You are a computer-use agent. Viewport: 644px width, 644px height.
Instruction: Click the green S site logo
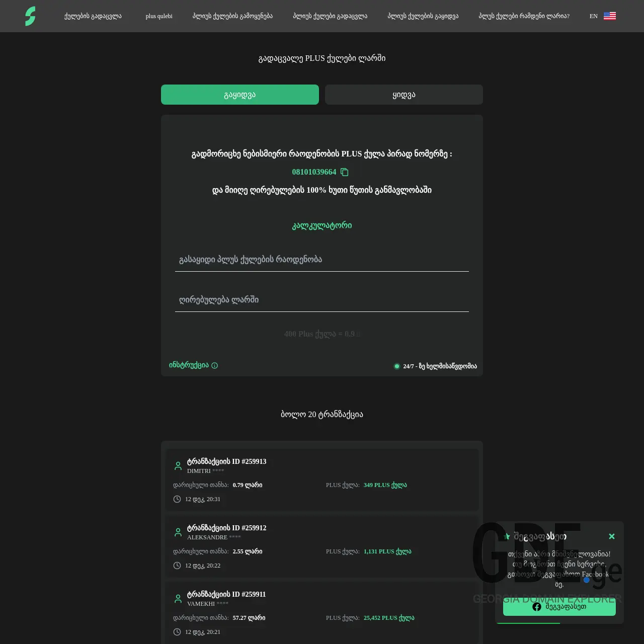(30, 16)
